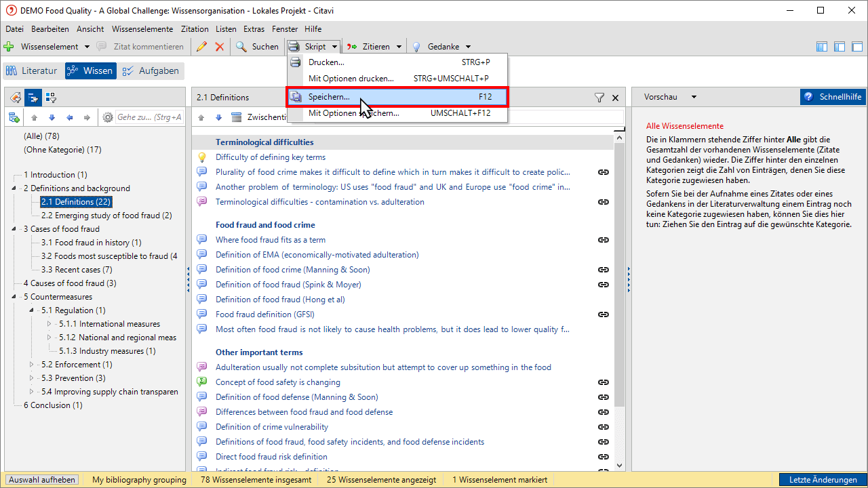The width and height of the screenshot is (868, 488).
Task: Toggle three-pane layout view
Action: 822,47
